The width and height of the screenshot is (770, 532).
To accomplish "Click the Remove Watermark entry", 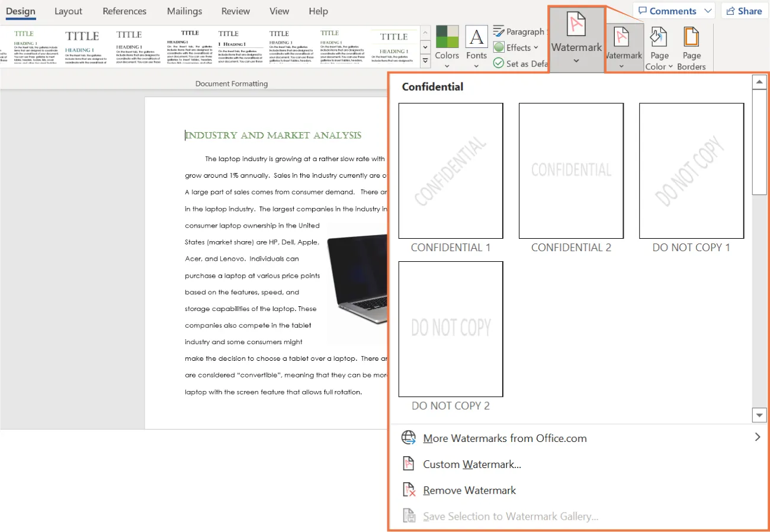I will click(x=469, y=490).
